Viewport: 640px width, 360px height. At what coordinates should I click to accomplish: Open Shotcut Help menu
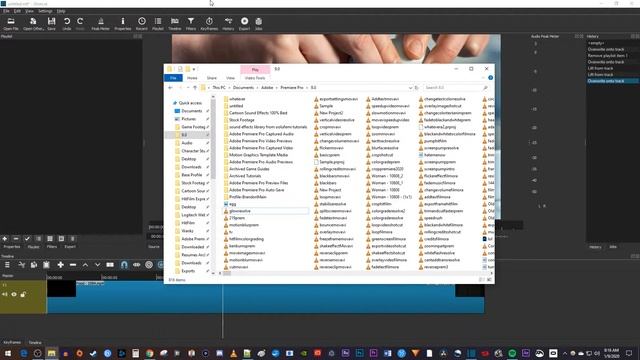pyautogui.click(x=61, y=11)
